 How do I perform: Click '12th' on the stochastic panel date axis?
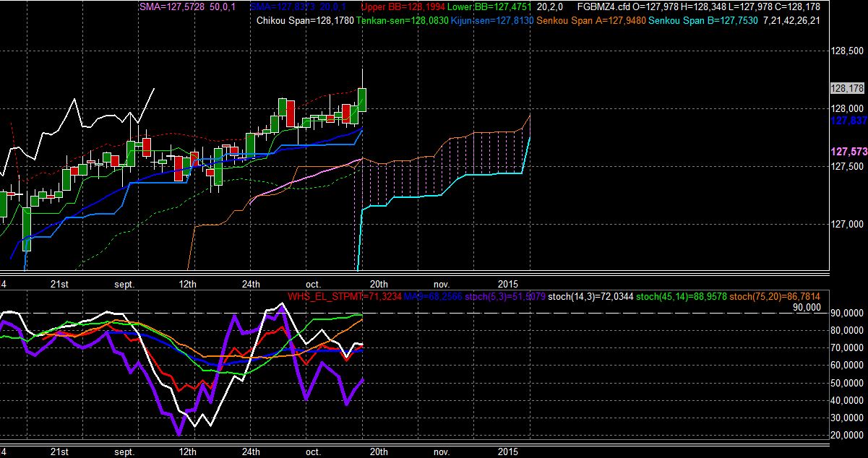click(188, 451)
